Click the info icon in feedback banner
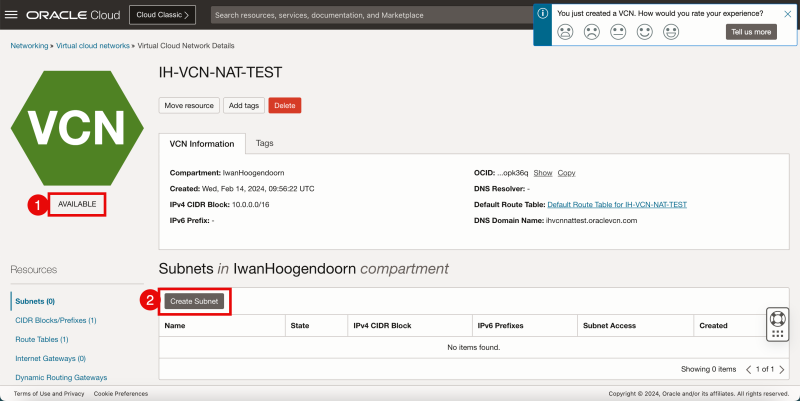800x401 pixels. (542, 13)
